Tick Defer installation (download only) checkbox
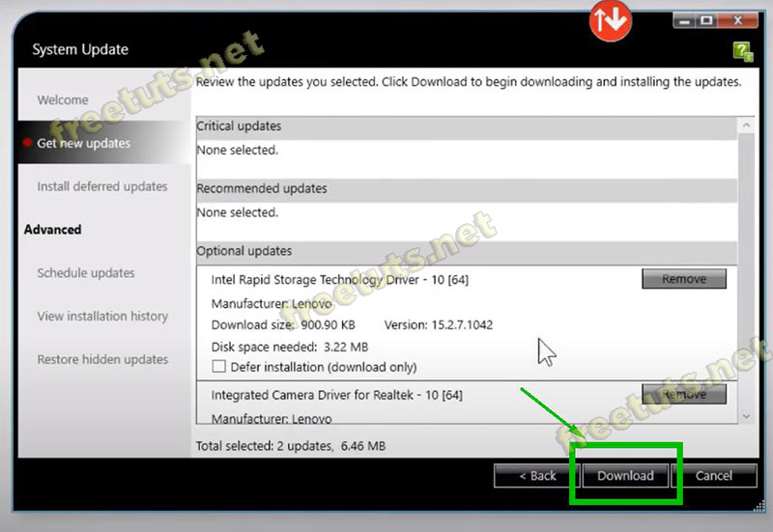773x532 pixels. (219, 366)
